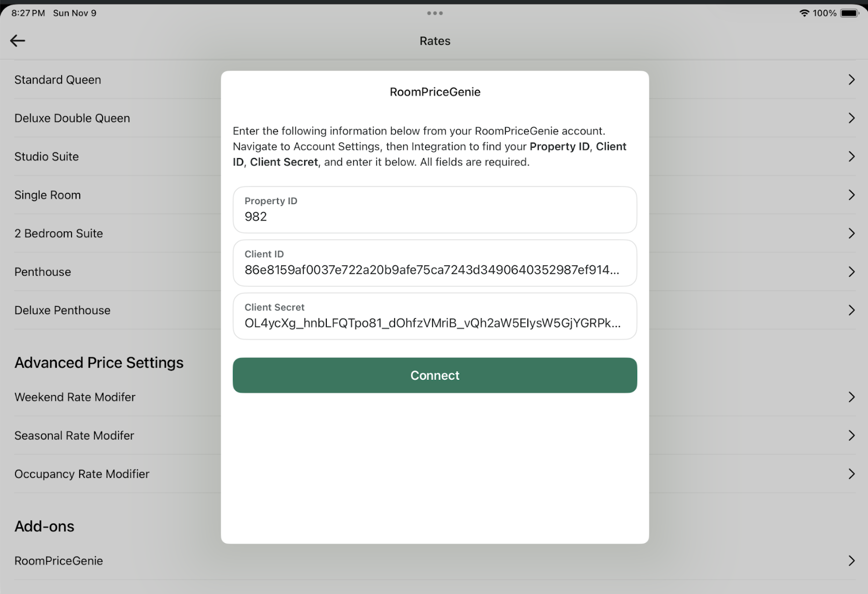Tap the RoomPriceGenie row chevron

tap(851, 561)
